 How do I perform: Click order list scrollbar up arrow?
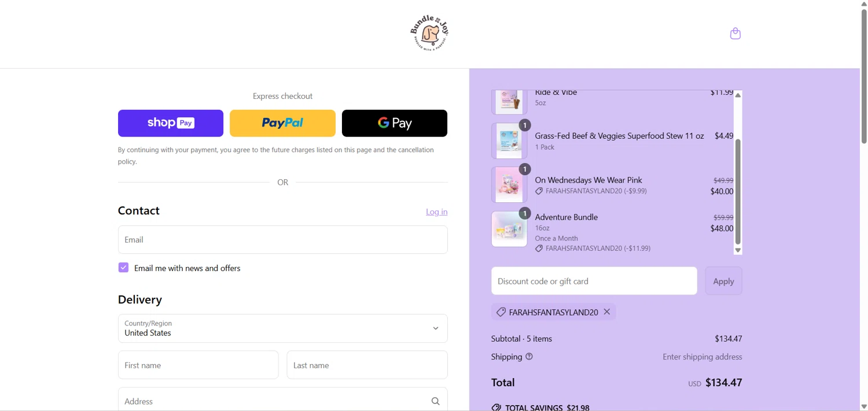coord(738,95)
